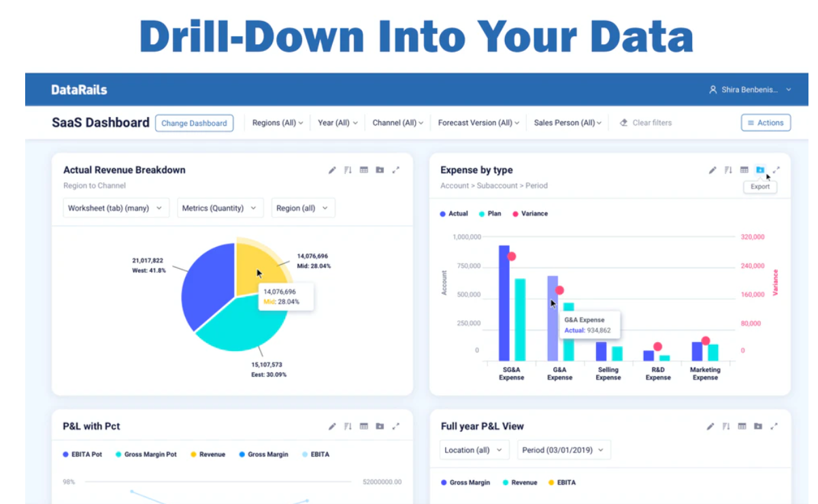
Task: Open the edit pencil icon on Full year P&L View
Action: (x=710, y=426)
